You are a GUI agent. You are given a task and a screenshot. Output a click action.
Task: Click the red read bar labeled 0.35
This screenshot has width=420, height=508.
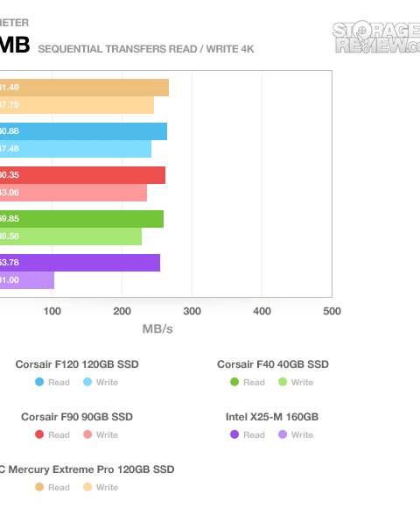point(82,175)
